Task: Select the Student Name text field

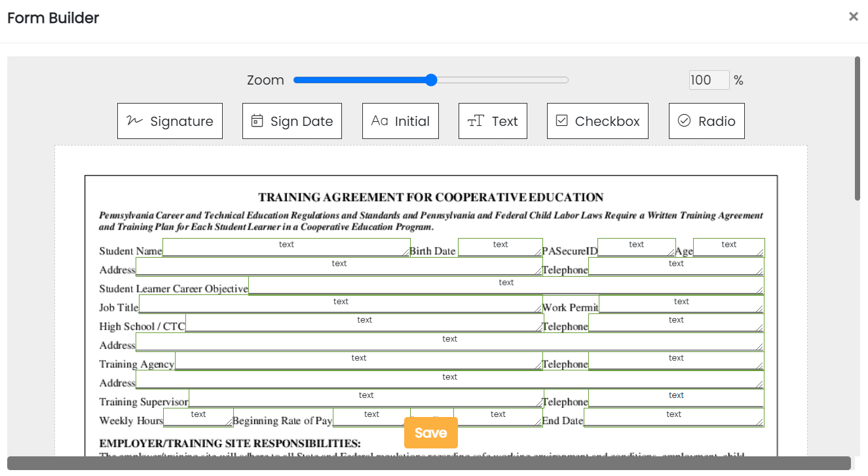Action: tap(286, 247)
